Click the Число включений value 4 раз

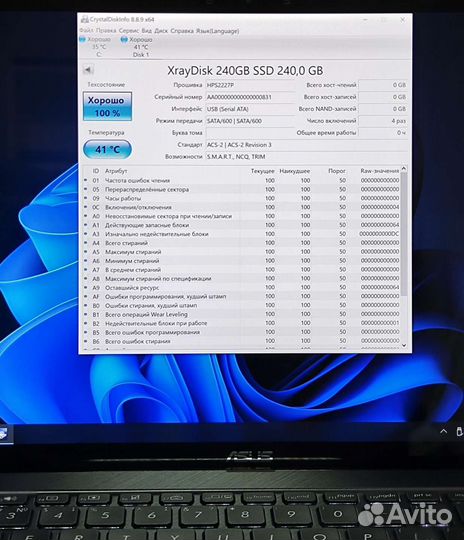(383, 121)
